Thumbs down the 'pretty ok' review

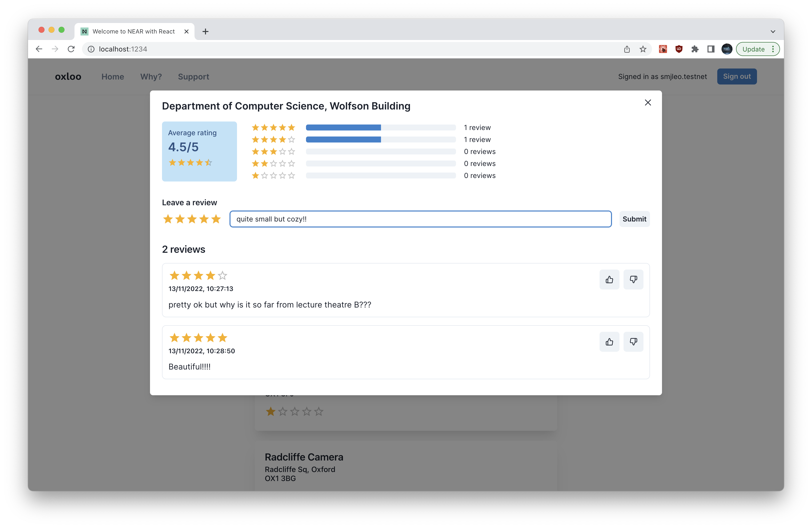(x=633, y=280)
